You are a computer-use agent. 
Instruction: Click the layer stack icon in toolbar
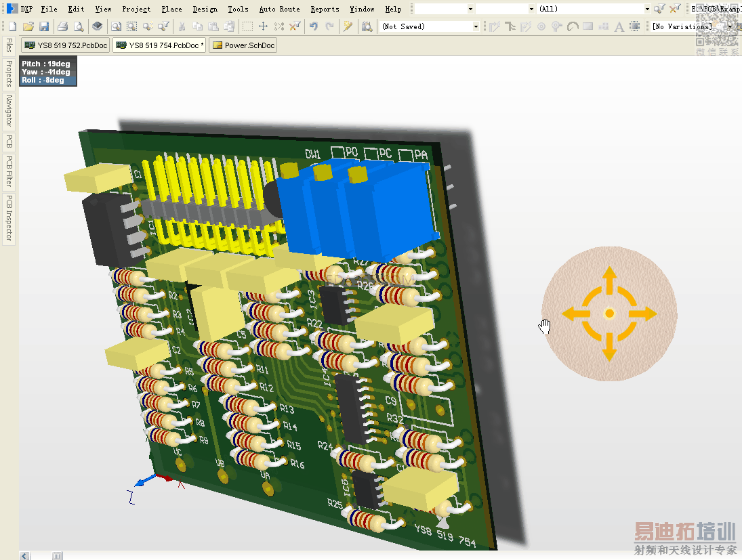[x=98, y=26]
